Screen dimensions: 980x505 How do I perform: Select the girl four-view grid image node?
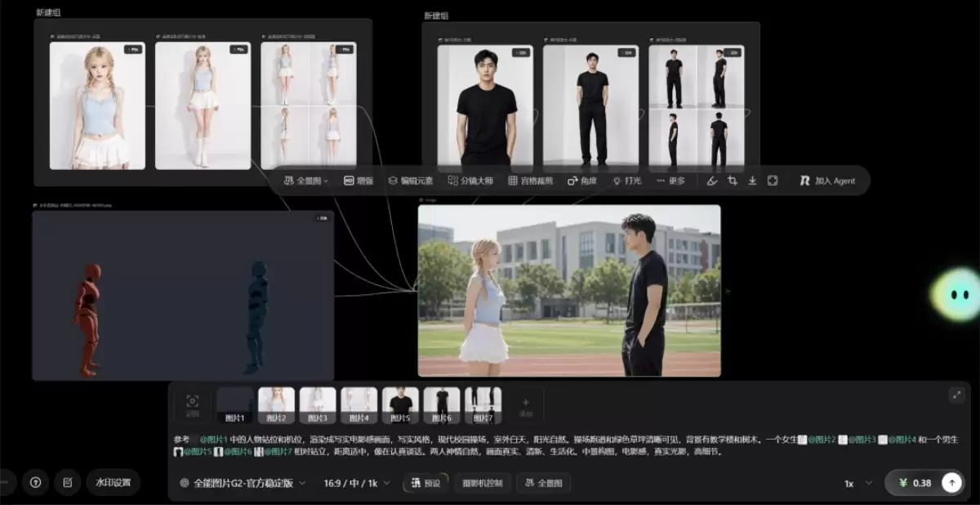309,105
